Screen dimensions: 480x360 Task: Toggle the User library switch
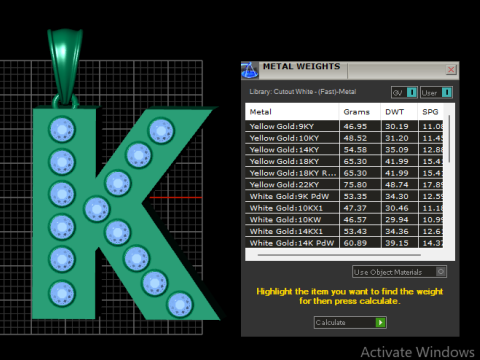[436, 92]
